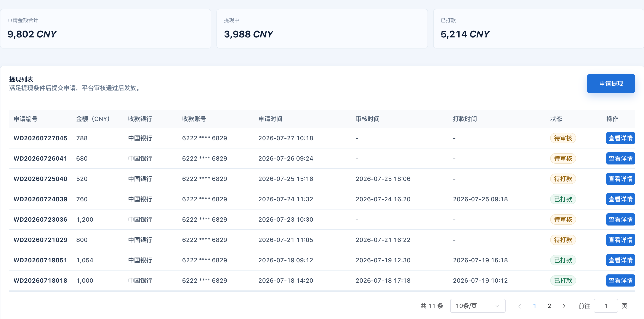View details for WD20260723036
Screen dimensions: 644x319
620,219
